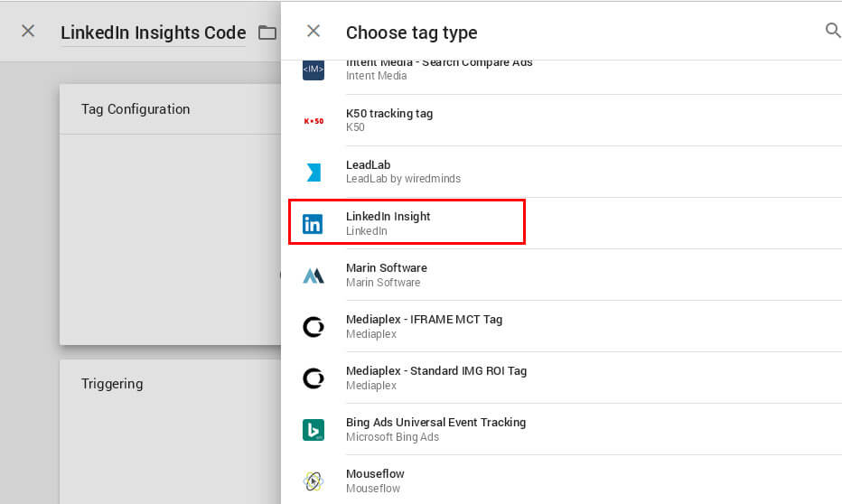Click the LinkedIn logo icon
The height and width of the screenshot is (504, 842).
point(313,224)
